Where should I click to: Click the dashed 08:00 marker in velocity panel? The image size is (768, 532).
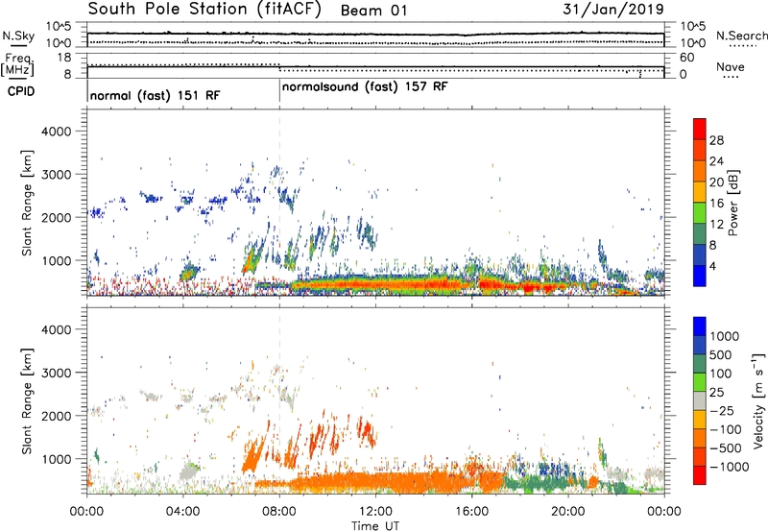tap(279, 399)
